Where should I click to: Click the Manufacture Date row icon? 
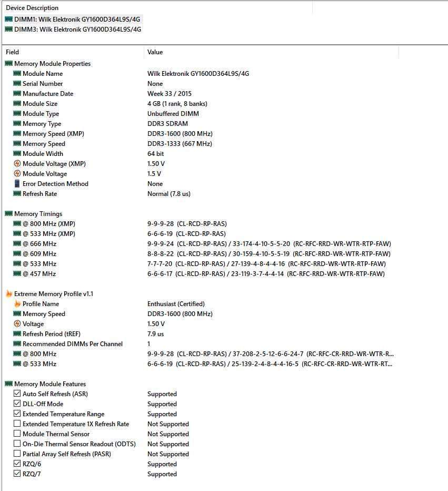(17, 94)
